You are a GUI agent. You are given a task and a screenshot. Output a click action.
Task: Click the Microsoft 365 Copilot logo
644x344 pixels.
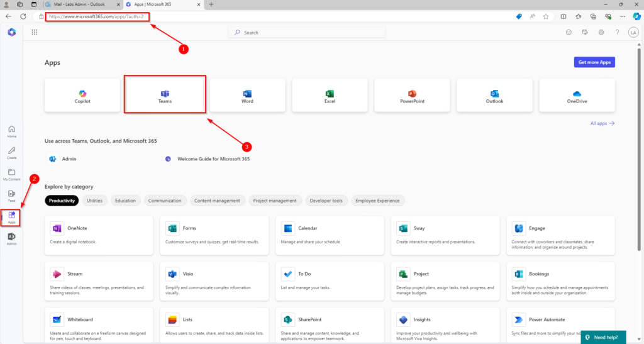pyautogui.click(x=11, y=32)
